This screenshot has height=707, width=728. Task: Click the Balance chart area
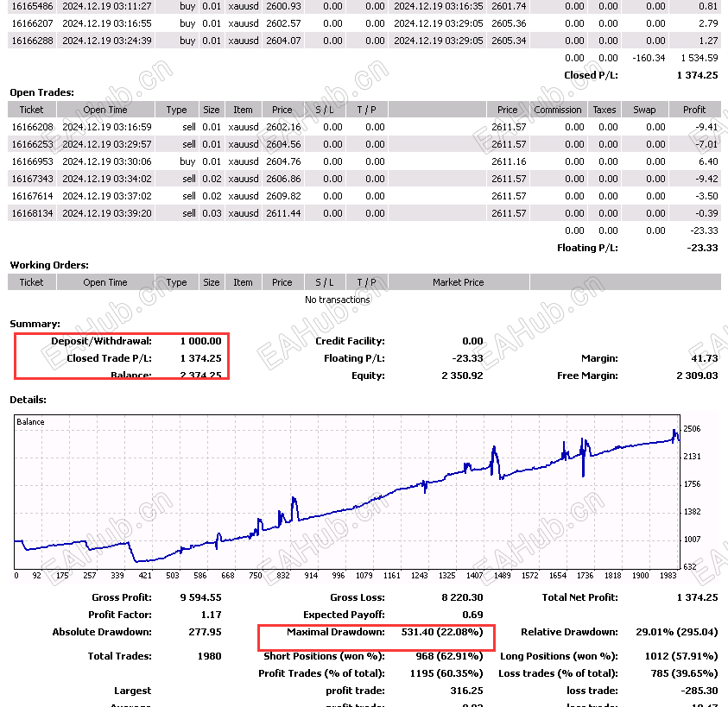[347, 491]
